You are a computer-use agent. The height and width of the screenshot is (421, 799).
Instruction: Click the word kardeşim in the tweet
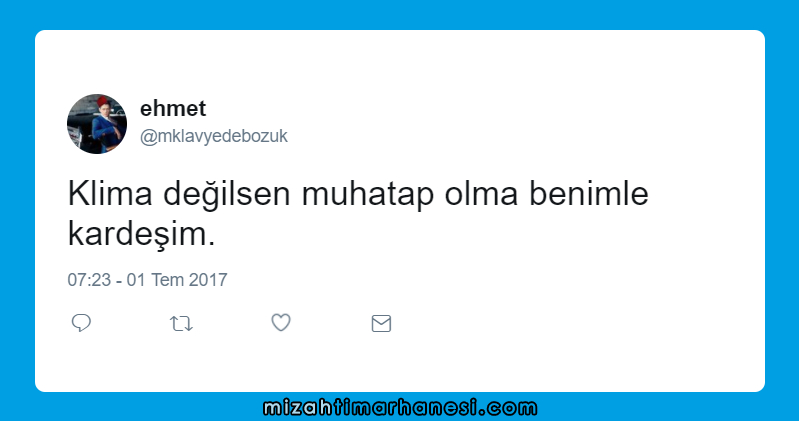[138, 234]
